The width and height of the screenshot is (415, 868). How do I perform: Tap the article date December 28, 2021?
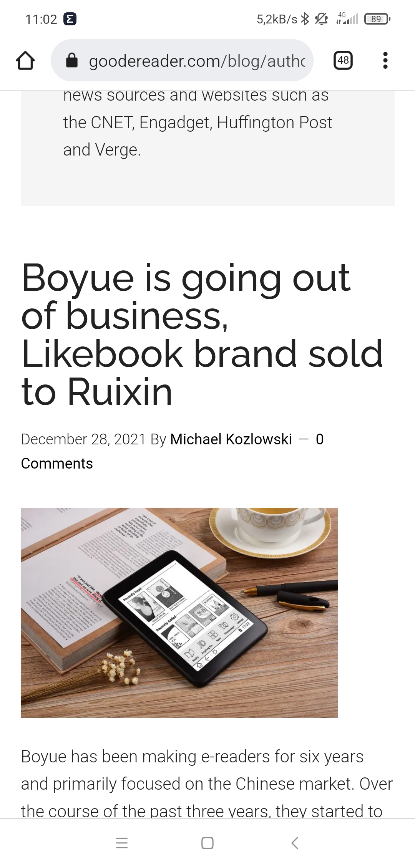click(83, 439)
